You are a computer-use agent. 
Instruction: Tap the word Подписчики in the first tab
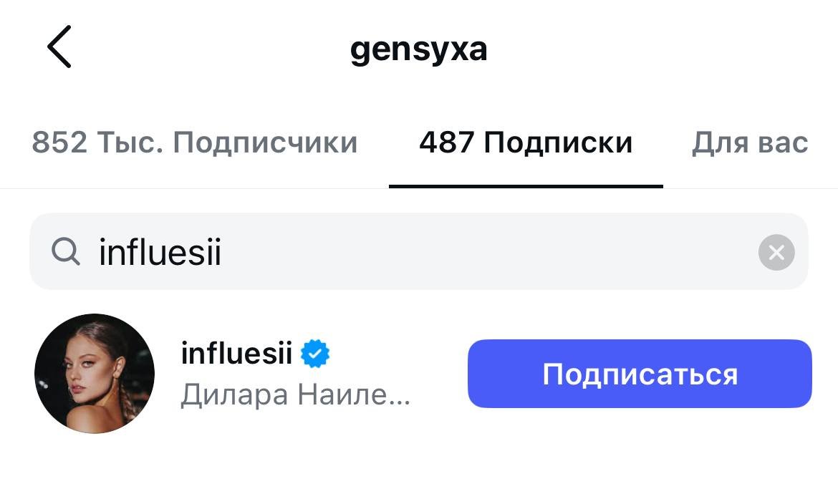point(265,142)
